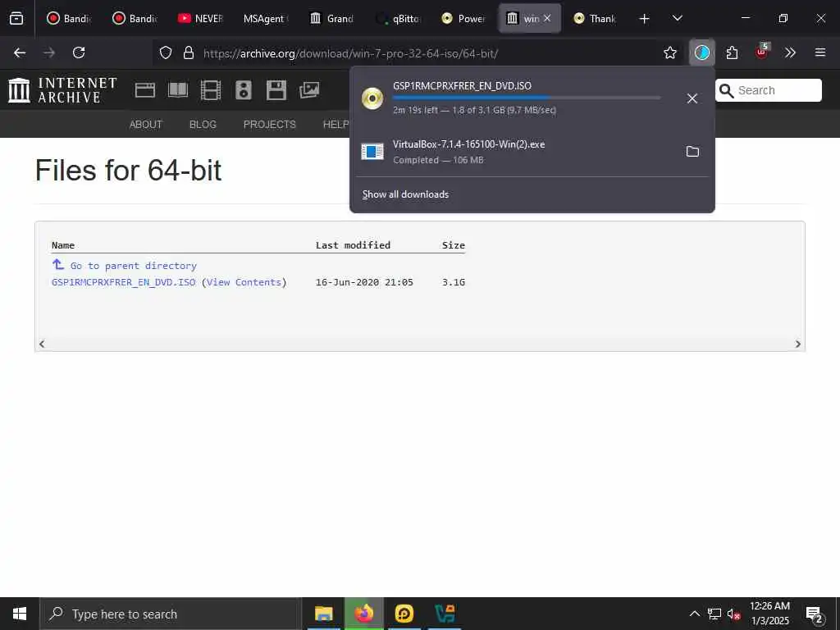Select the 16-Jun-2020 21:05 date text

tap(364, 282)
